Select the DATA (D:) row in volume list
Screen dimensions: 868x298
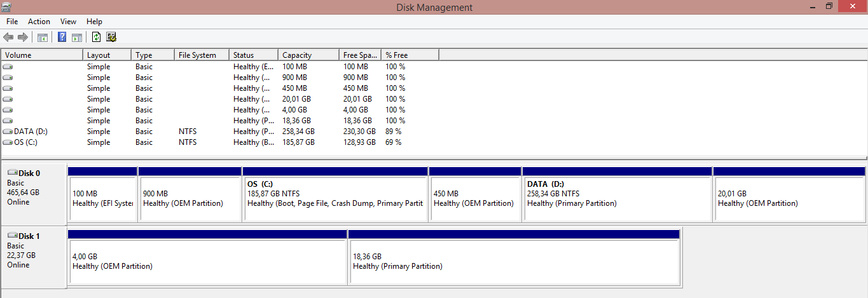coord(31,132)
